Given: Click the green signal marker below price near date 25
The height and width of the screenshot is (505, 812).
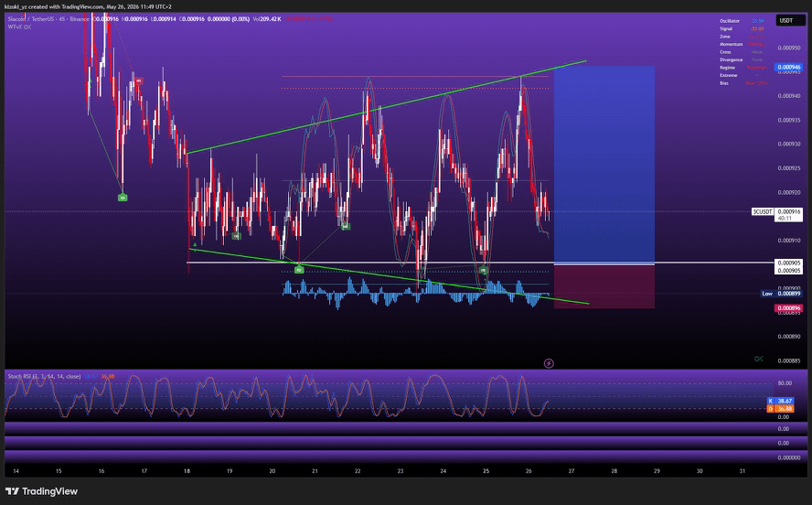Looking at the screenshot, I should point(483,270).
